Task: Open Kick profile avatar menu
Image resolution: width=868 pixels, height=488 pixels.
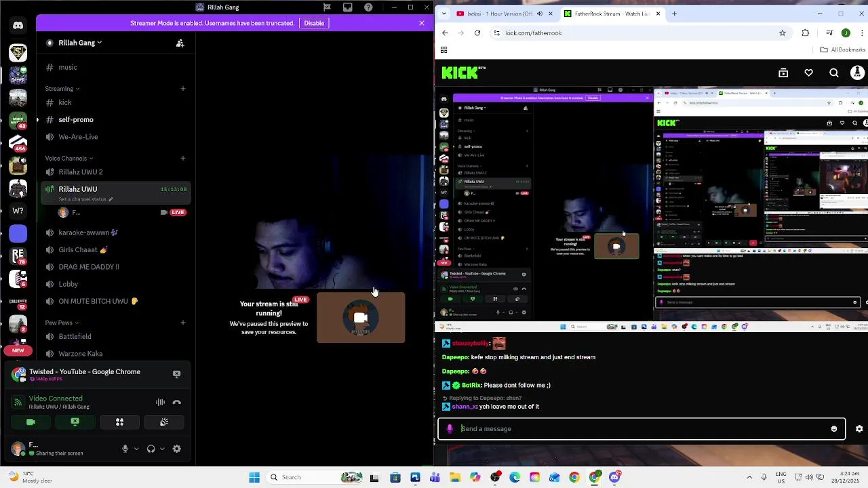Action: point(858,73)
